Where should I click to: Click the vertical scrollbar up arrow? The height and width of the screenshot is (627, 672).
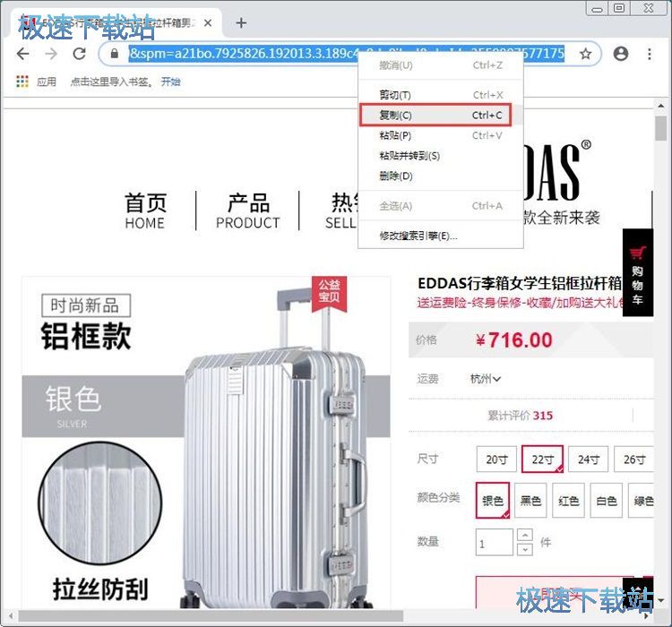pos(660,106)
